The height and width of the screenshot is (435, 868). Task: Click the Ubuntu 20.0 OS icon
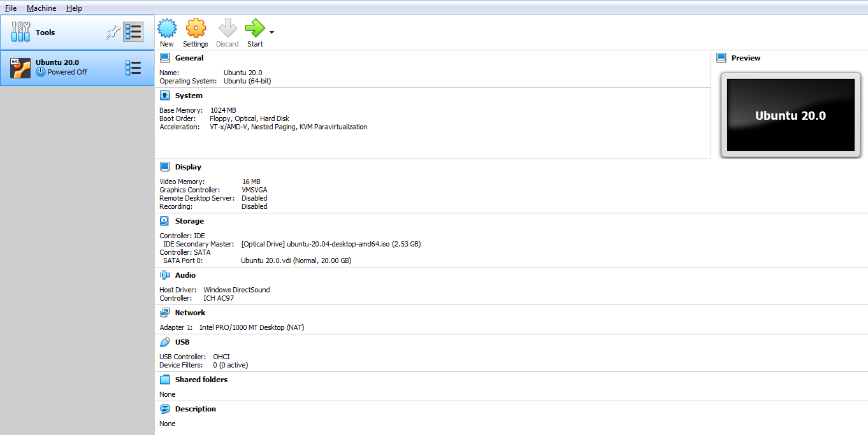click(21, 68)
